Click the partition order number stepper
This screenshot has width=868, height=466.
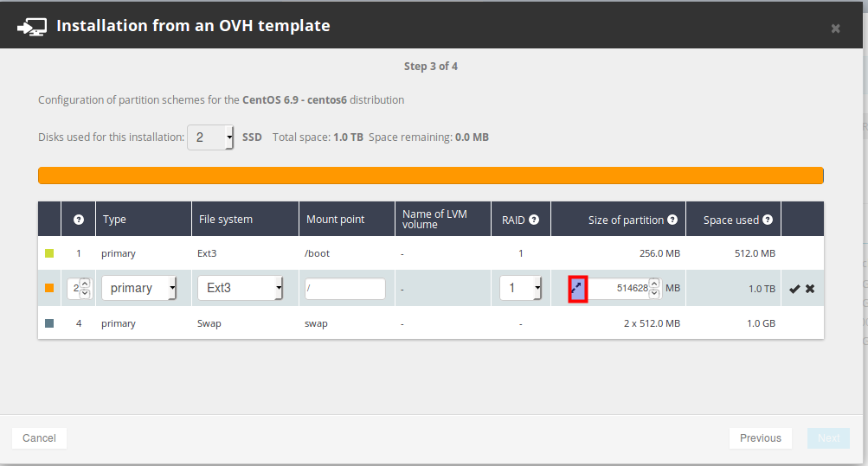[x=80, y=289]
